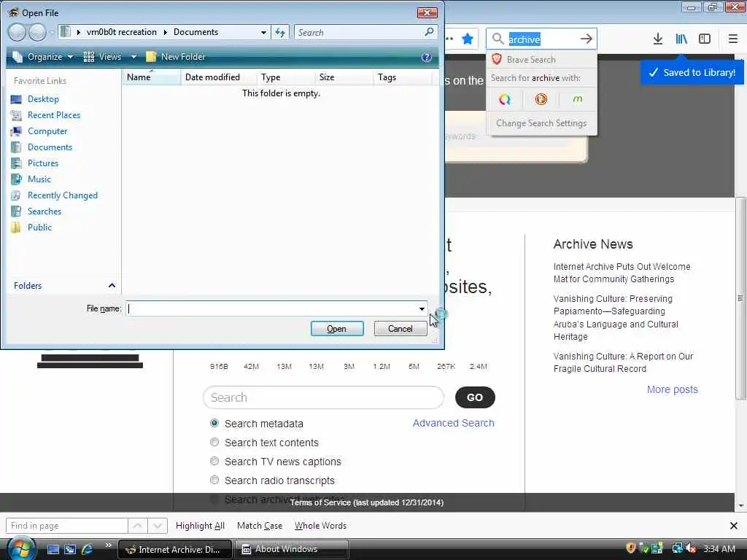Click GO button on Internet Archive

point(475,397)
